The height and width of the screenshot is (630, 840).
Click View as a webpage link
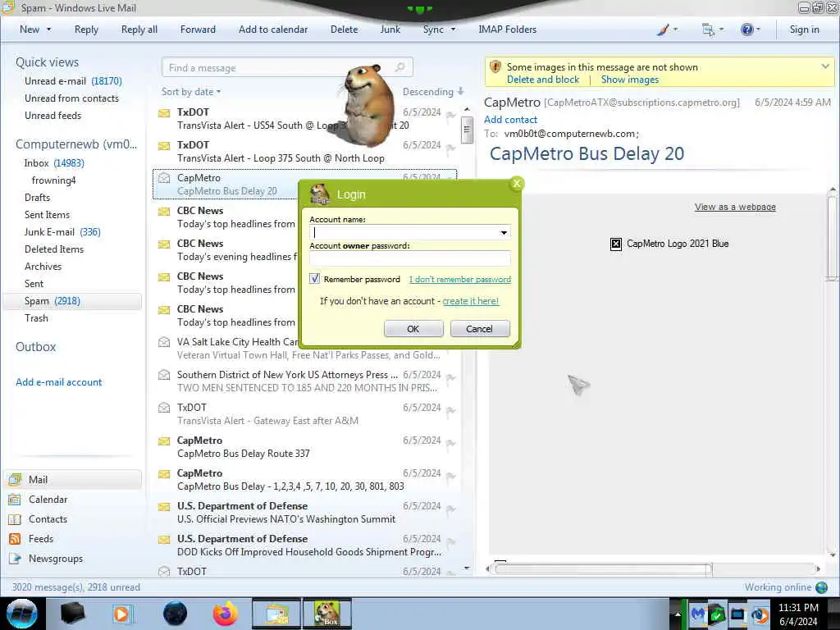[x=735, y=207]
